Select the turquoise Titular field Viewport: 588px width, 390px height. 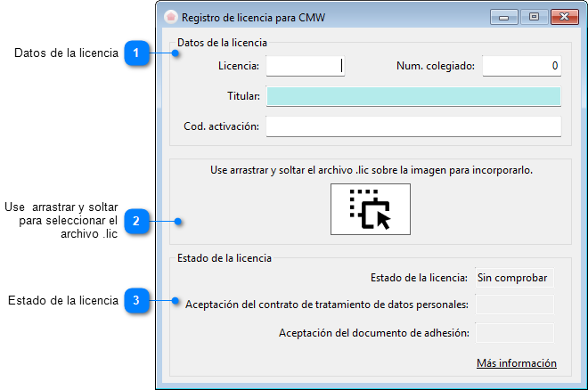click(413, 96)
